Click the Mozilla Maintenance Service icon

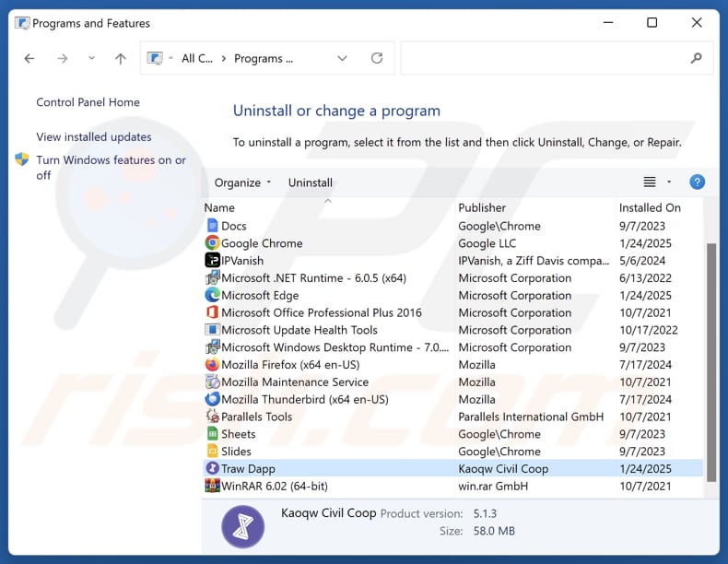[212, 382]
